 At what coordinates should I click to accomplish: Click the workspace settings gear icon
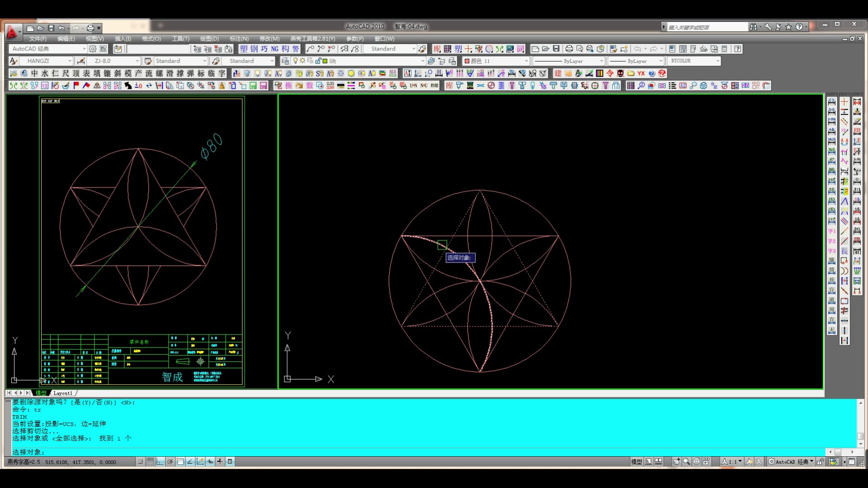93,49
